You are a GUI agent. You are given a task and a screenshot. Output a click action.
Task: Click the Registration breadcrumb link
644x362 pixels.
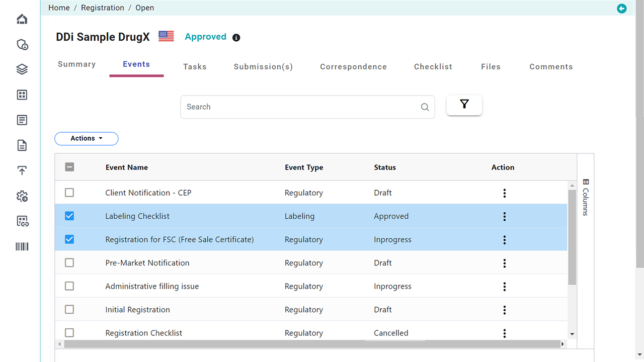[x=103, y=8]
